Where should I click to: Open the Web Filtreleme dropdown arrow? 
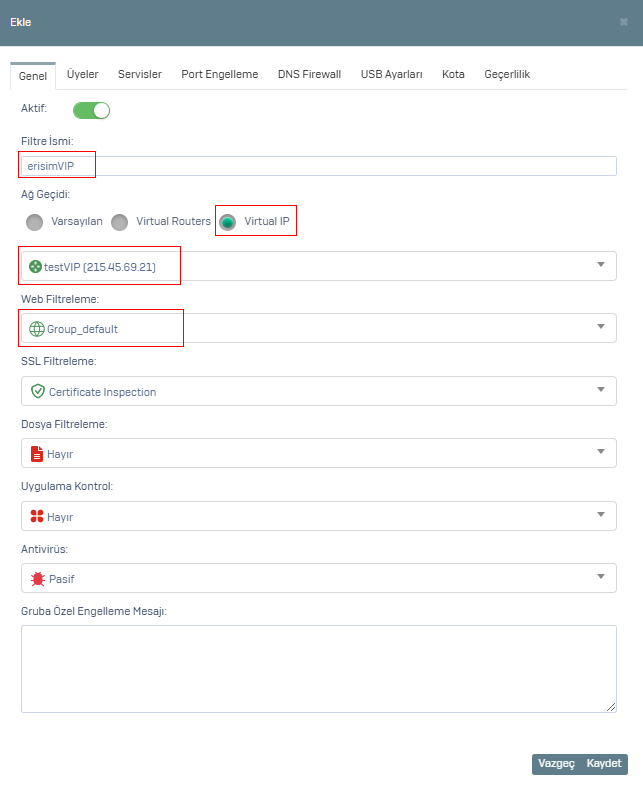[x=601, y=327]
